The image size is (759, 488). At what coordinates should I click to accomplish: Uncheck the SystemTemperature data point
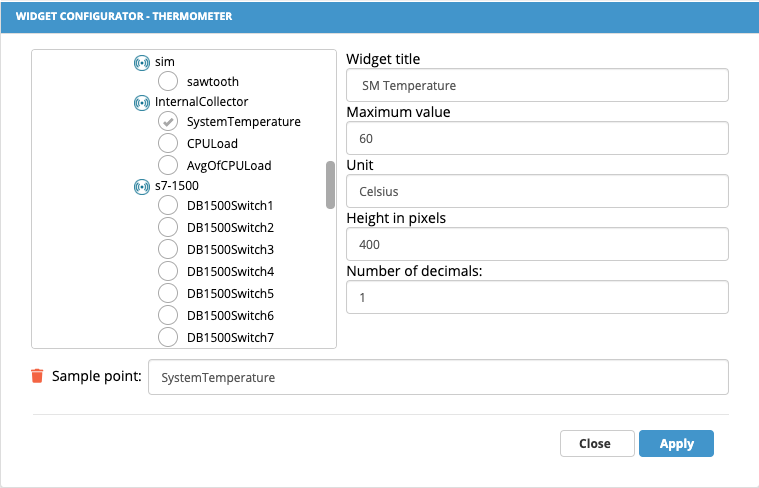tap(168, 122)
